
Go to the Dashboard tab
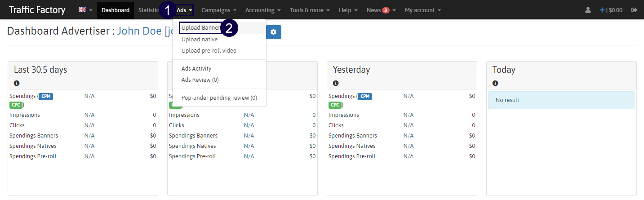[x=115, y=10]
